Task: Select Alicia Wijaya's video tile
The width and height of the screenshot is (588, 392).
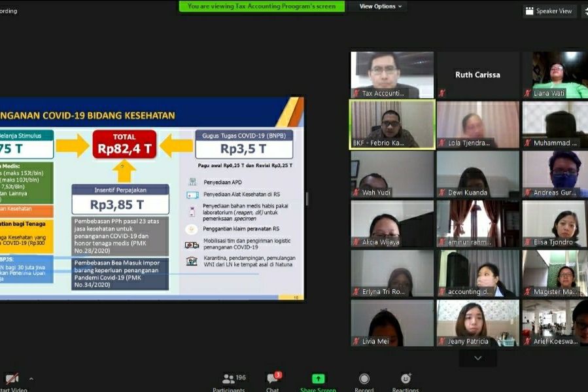Action: click(x=392, y=224)
